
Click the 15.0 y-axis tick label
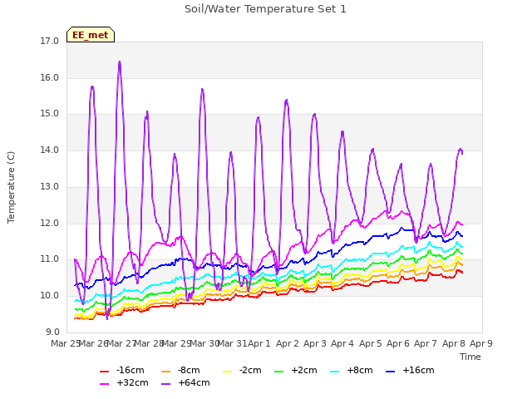(50, 114)
